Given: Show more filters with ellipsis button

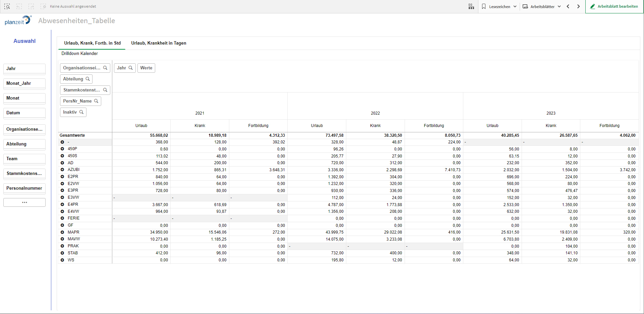Looking at the screenshot, I should (24, 202).
